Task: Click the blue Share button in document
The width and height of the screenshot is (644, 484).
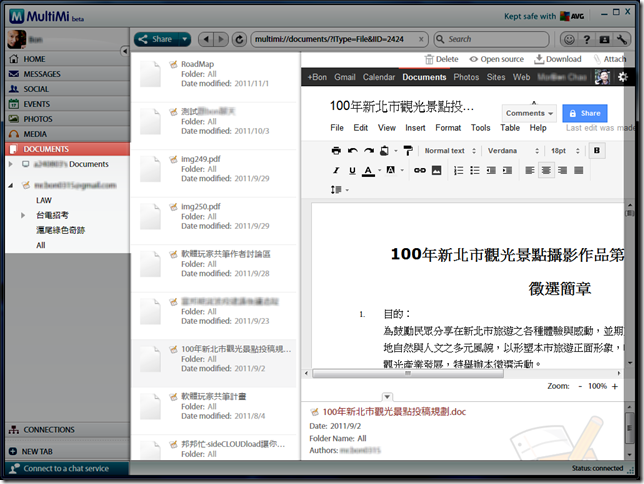Action: 584,114
